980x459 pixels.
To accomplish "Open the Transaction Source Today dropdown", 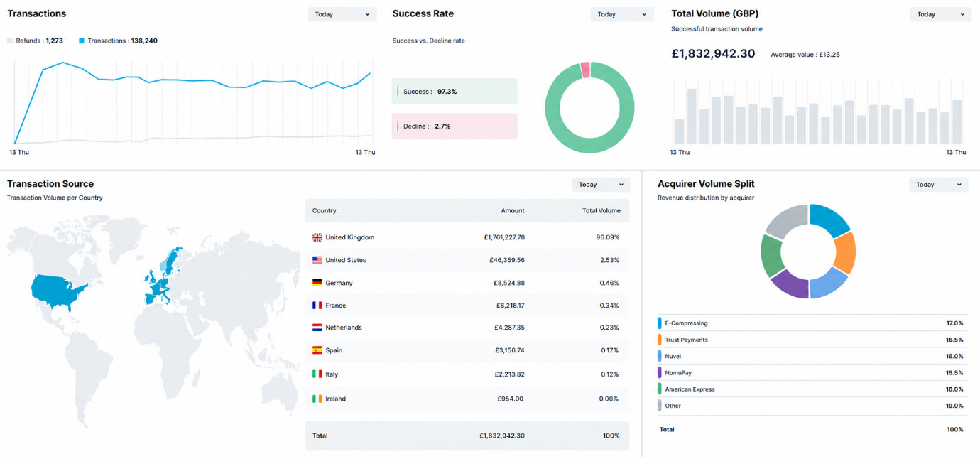I will (x=601, y=185).
